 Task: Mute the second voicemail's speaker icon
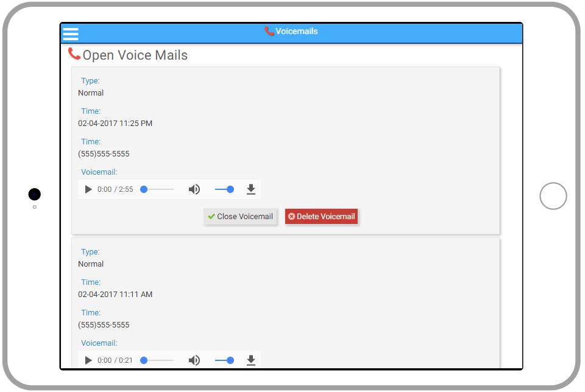[194, 360]
